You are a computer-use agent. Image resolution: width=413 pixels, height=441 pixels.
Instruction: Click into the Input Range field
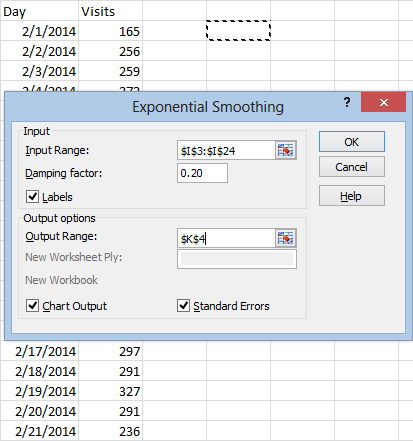226,150
